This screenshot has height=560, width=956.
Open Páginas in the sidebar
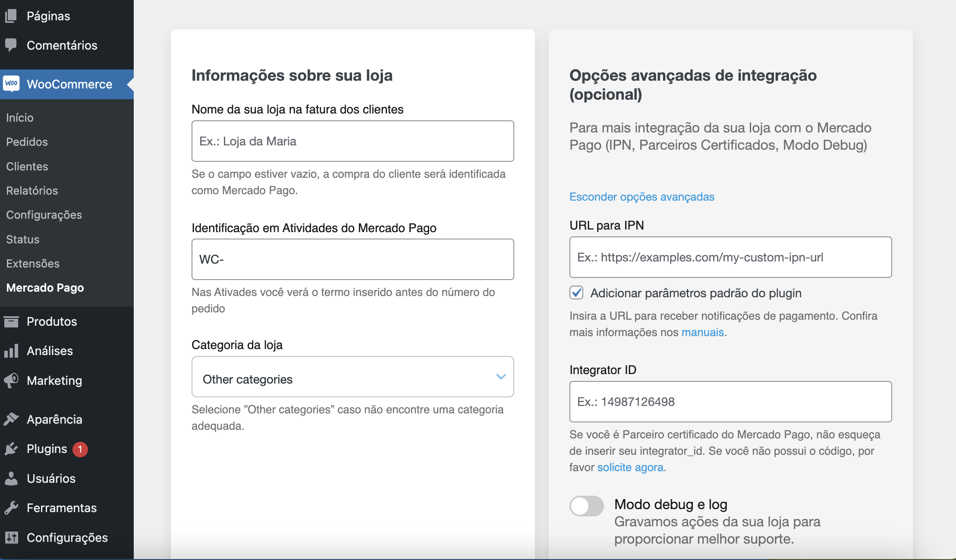click(x=67, y=16)
